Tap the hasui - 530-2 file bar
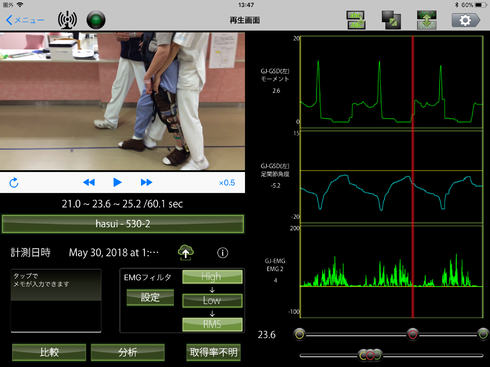 tap(123, 224)
